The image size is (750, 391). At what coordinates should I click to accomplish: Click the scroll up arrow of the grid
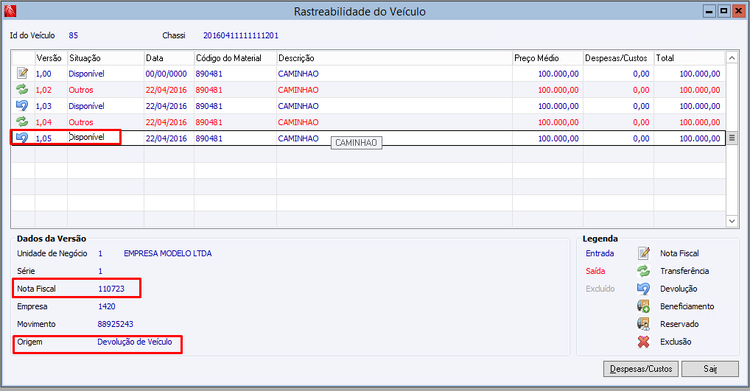[732, 58]
